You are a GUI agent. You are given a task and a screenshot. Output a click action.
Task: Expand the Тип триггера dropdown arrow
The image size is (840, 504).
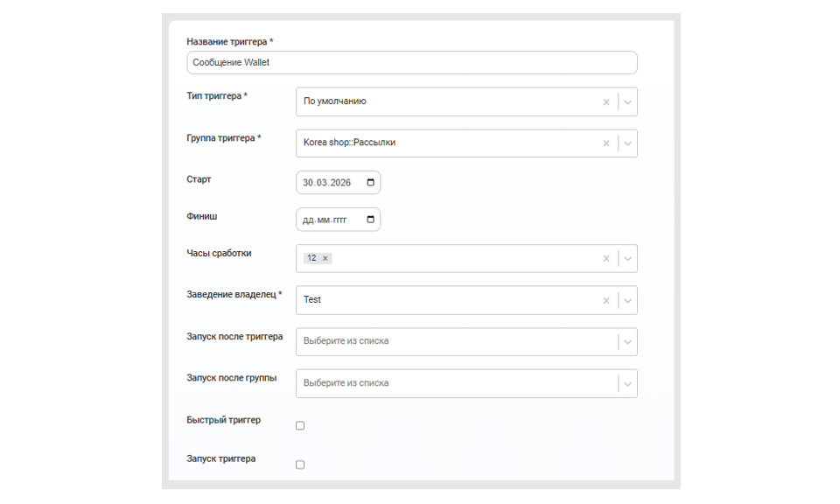627,101
